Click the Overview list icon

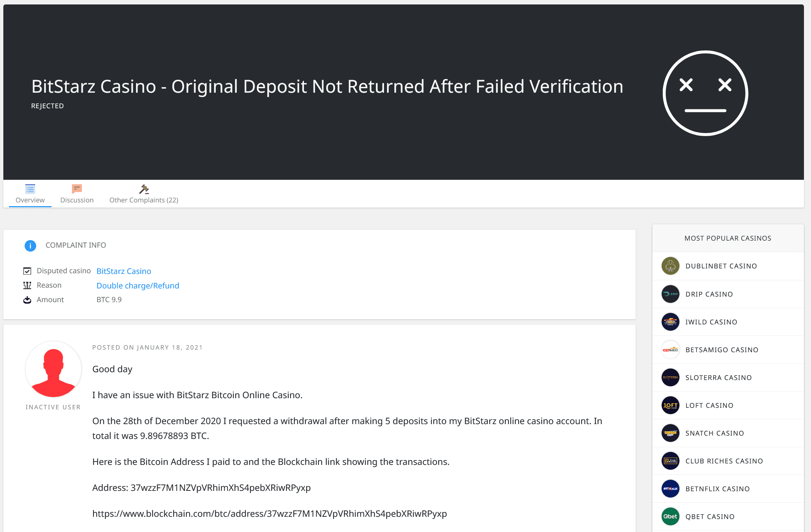coord(30,189)
